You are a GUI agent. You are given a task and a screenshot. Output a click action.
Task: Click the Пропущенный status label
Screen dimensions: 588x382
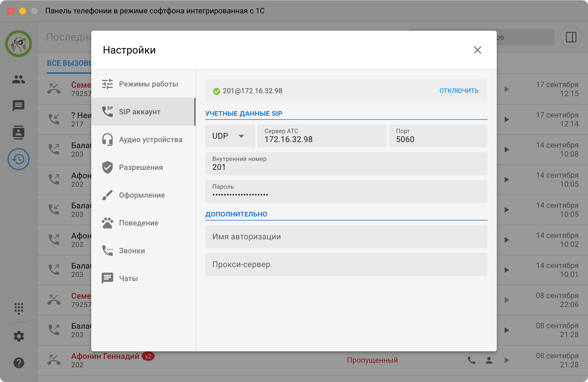(372, 360)
